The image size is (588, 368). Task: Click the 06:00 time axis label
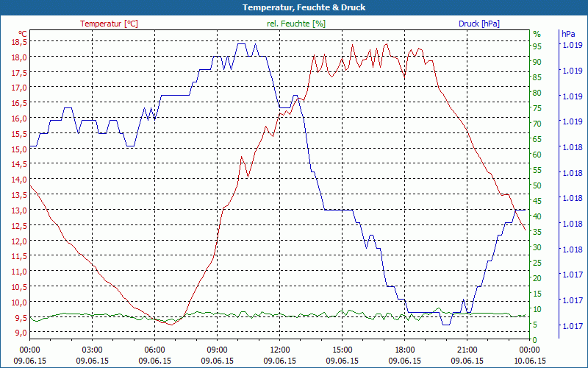click(x=154, y=350)
